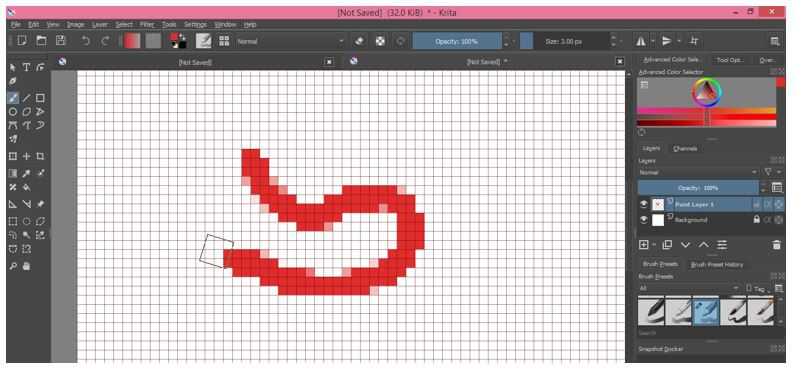Viewport: 797px width, 370px height.
Task: Toggle alpha inheritance on Background layer
Action: pyautogui.click(x=768, y=220)
